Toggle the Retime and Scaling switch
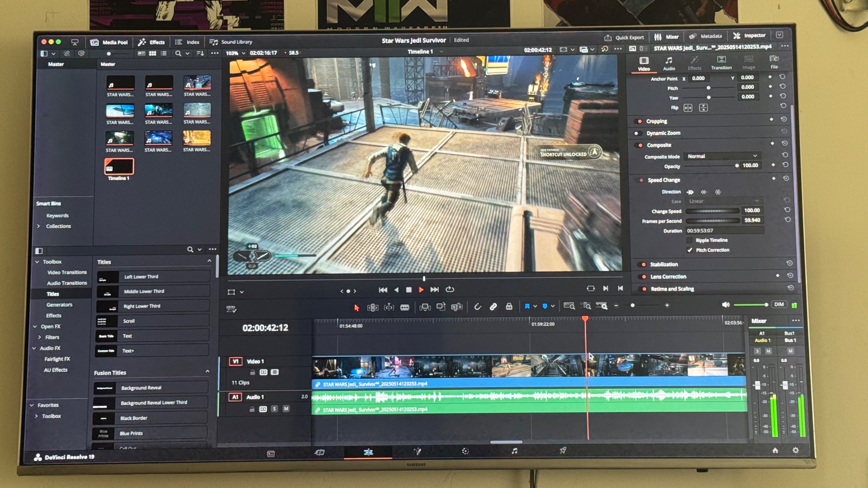The height and width of the screenshot is (488, 868). point(643,289)
